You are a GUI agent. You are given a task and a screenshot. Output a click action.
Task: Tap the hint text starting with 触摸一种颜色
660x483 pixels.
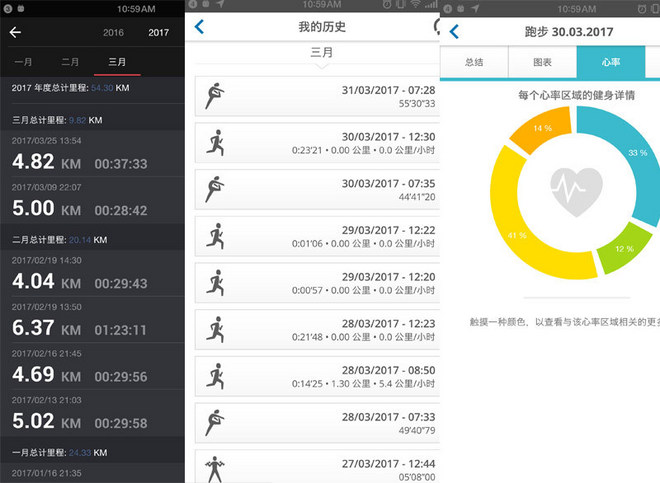click(x=564, y=322)
